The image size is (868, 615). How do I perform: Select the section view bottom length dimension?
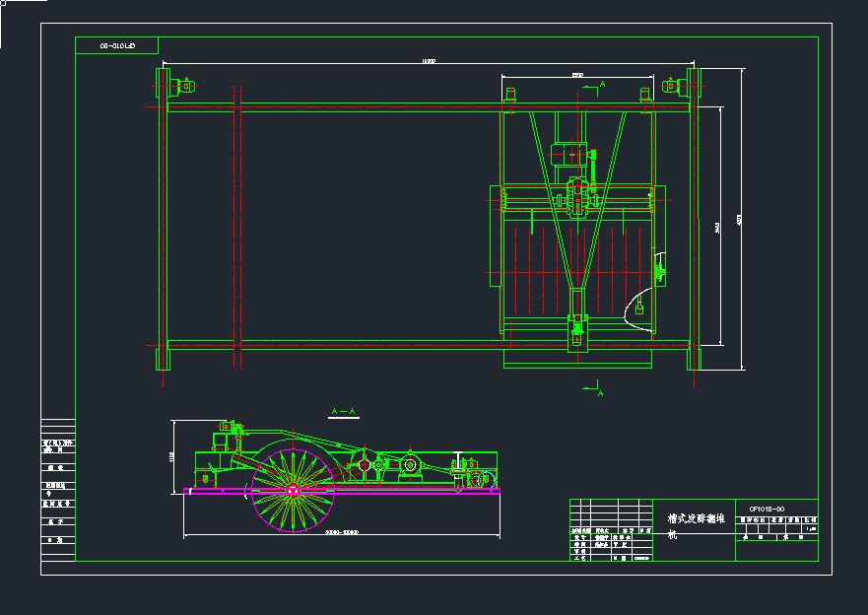[341, 532]
